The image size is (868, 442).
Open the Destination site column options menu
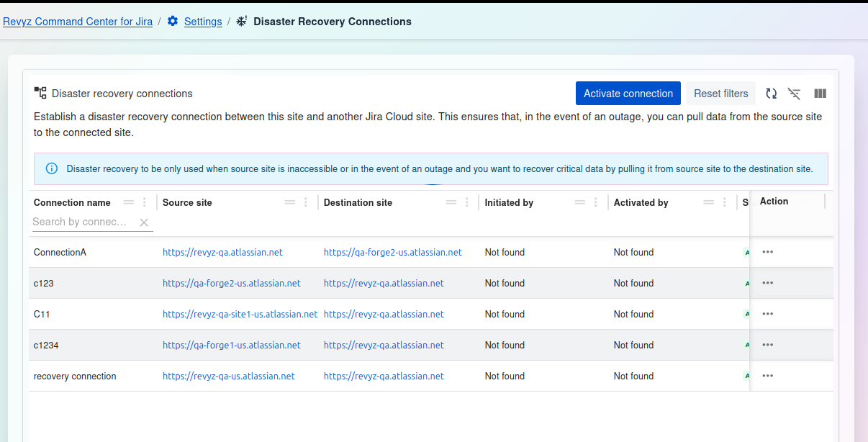(467, 202)
